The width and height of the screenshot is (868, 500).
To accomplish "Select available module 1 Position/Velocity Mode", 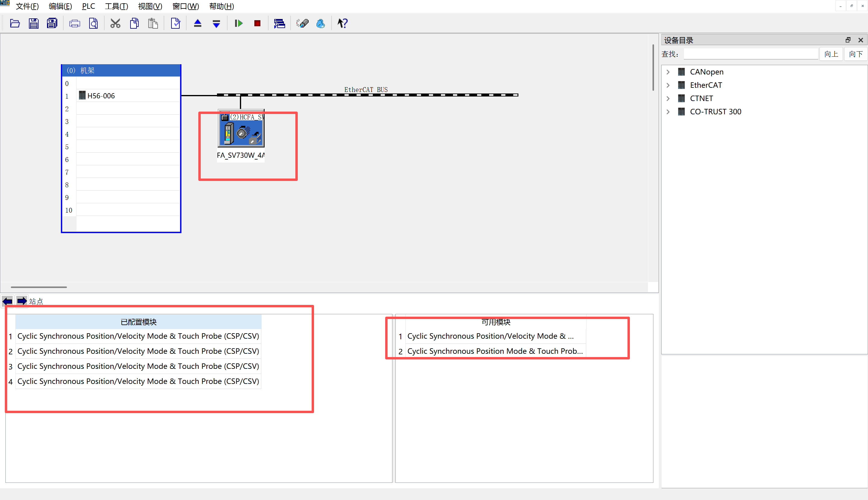I will tap(495, 336).
